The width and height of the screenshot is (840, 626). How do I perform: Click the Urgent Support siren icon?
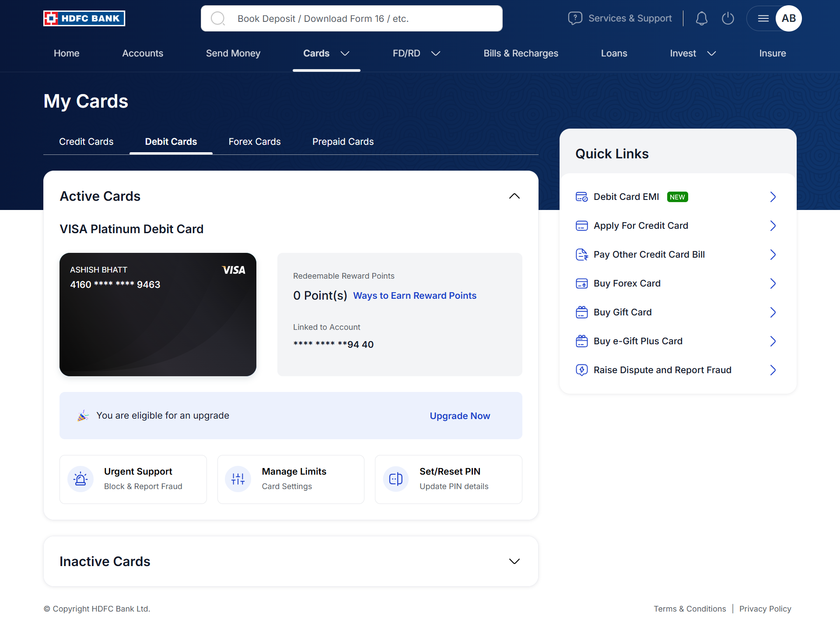coord(80,479)
